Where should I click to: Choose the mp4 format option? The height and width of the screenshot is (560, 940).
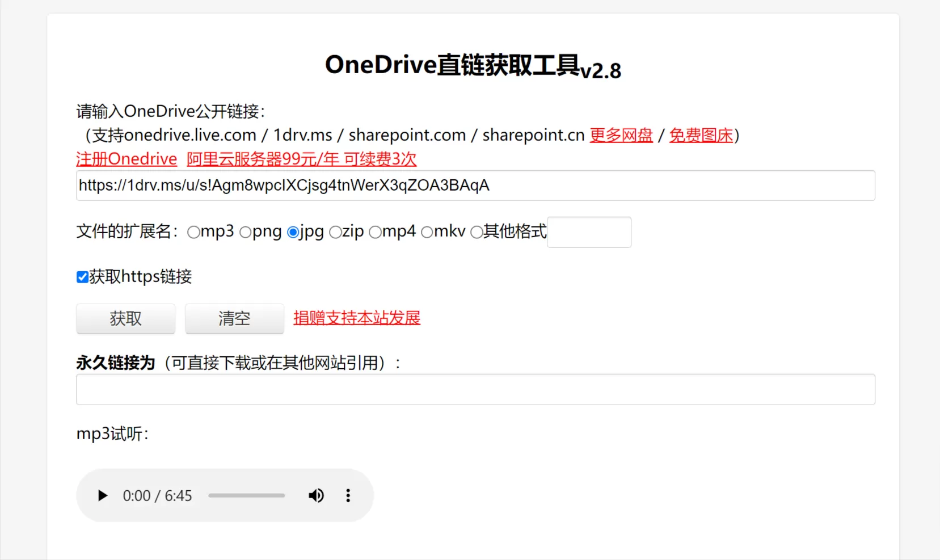[376, 232]
